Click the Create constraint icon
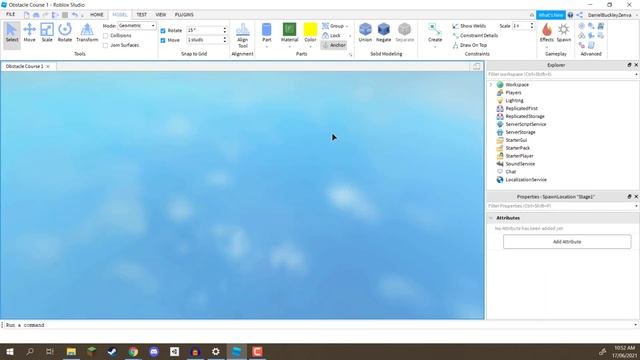Image resolution: width=640 pixels, height=360 pixels. click(435, 30)
